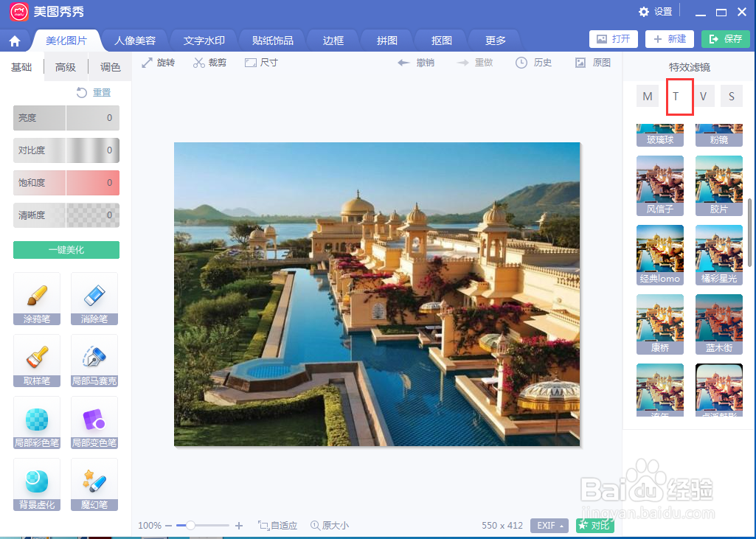Open the 裁剪 crop tool
Viewport: 756px width, 539px height.
point(208,62)
